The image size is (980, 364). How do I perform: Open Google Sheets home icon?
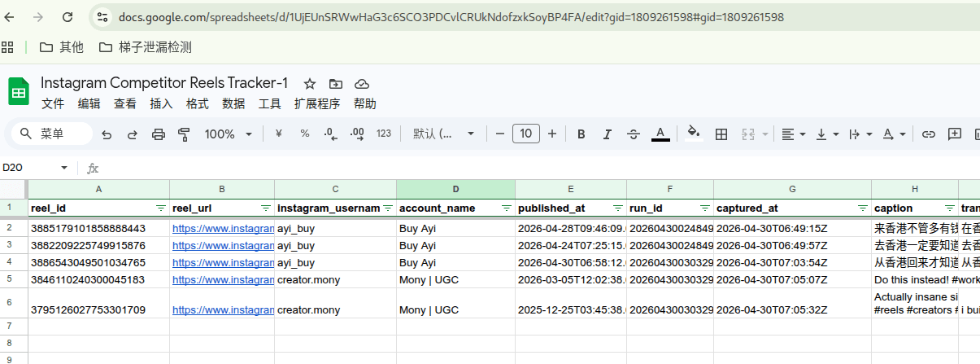[x=18, y=92]
